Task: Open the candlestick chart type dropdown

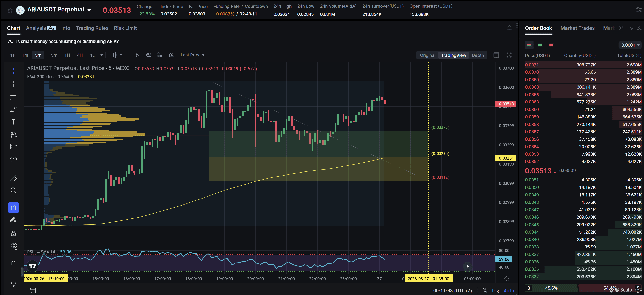Action: pyautogui.click(x=117, y=55)
